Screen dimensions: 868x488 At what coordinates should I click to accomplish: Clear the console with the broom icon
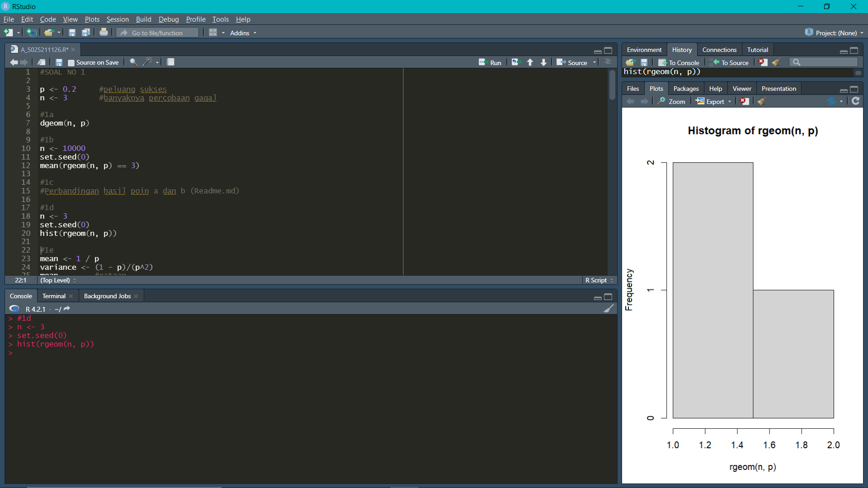(x=609, y=309)
